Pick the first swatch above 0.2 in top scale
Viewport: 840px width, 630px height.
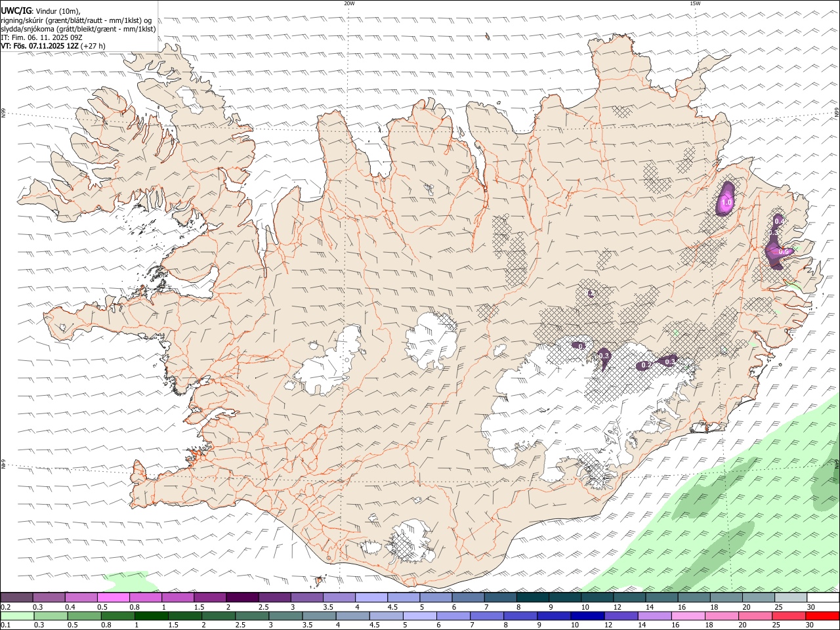click(16, 598)
